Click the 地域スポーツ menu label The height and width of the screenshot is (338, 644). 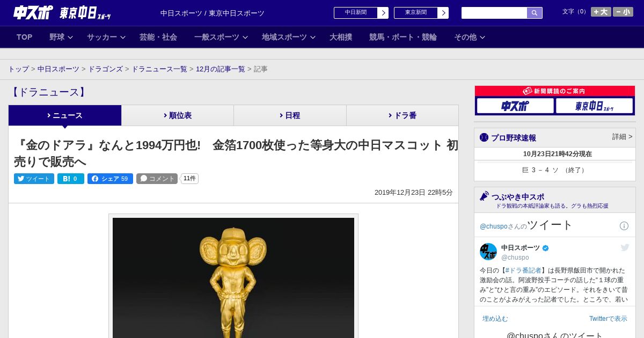click(284, 37)
